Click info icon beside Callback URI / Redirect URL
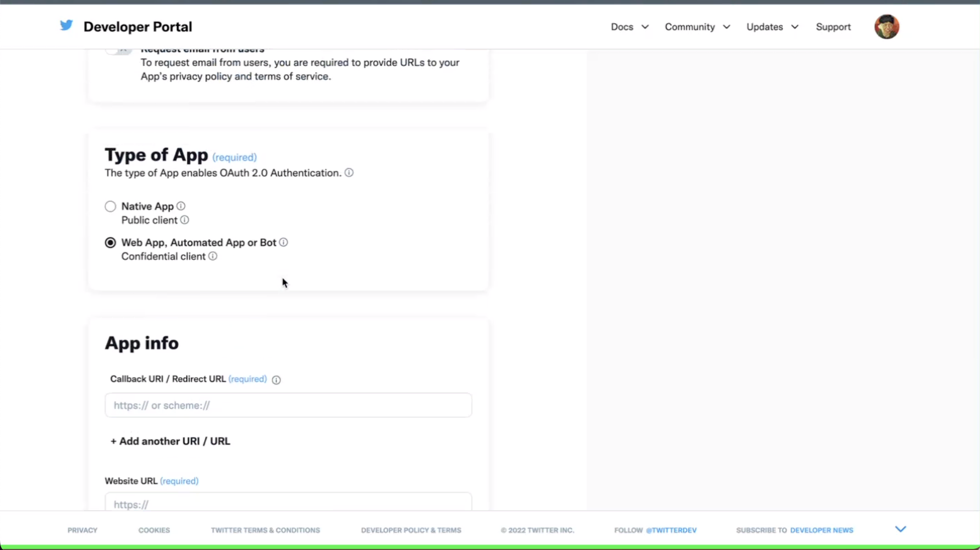Image resolution: width=980 pixels, height=550 pixels. click(276, 380)
